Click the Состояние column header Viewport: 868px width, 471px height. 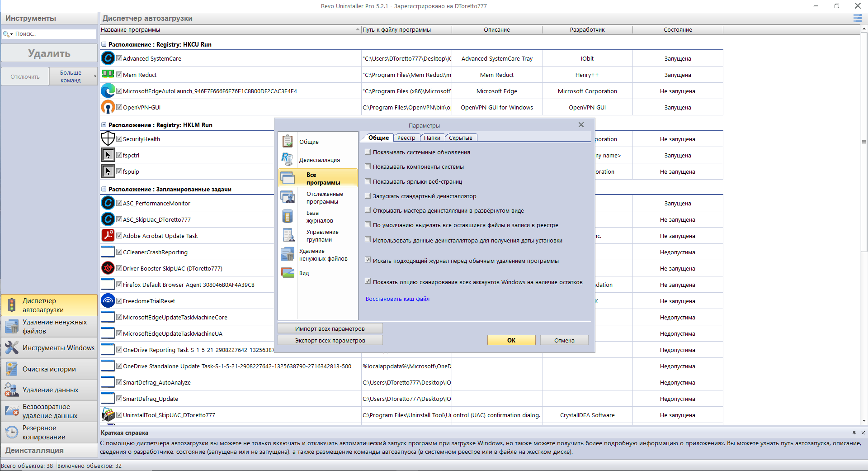[x=678, y=30]
